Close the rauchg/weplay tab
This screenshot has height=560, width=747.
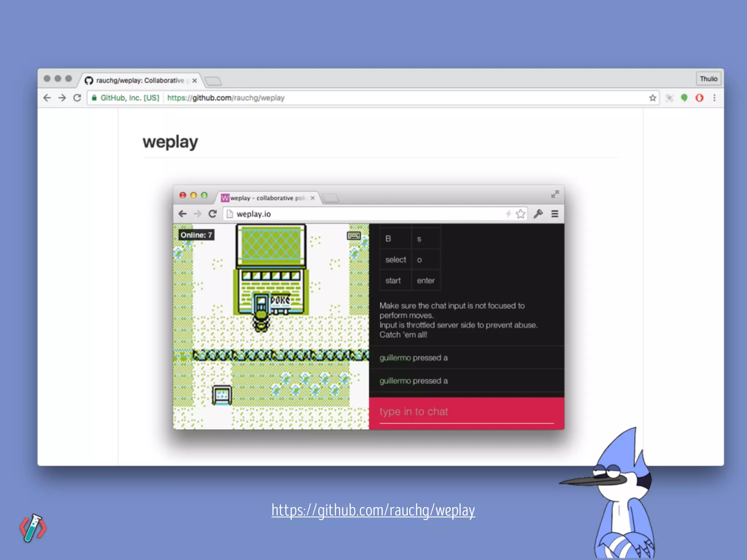194,81
